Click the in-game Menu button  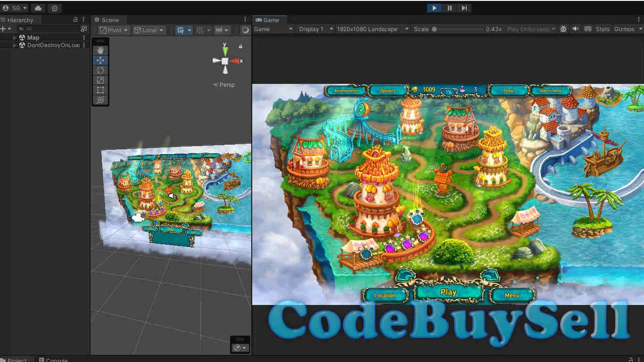pyautogui.click(x=512, y=296)
